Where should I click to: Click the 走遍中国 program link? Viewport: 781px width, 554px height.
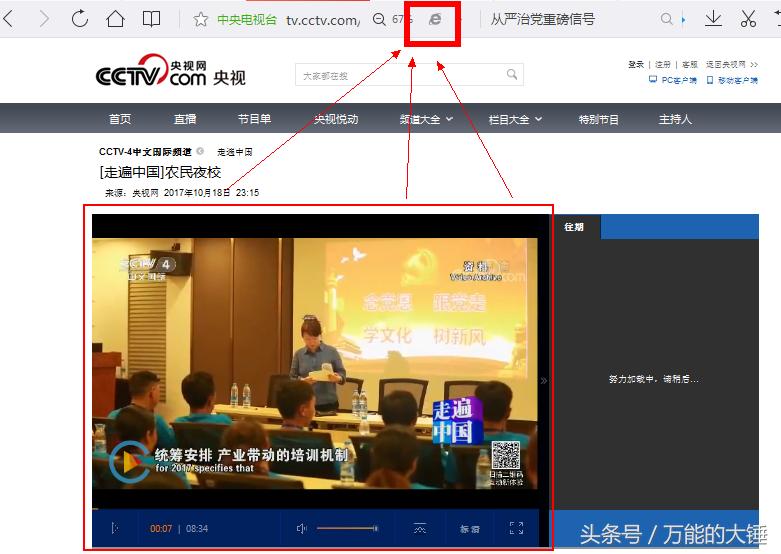point(235,152)
